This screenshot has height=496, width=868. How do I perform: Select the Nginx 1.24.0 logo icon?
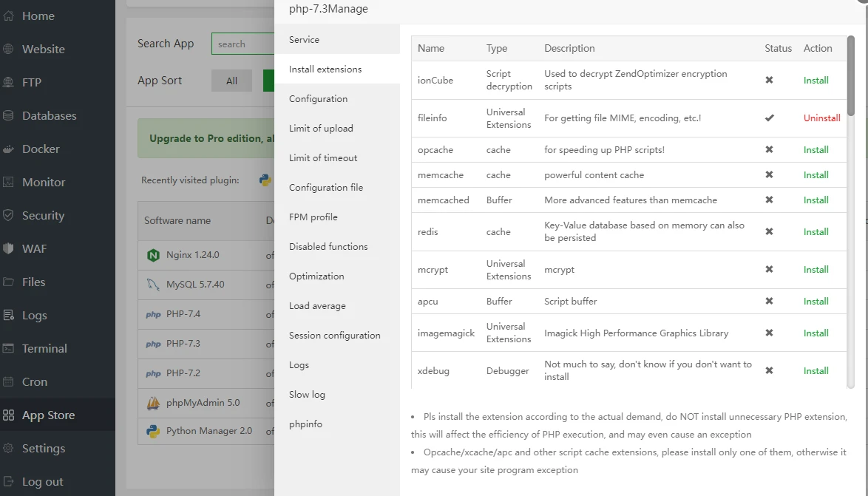coord(153,255)
